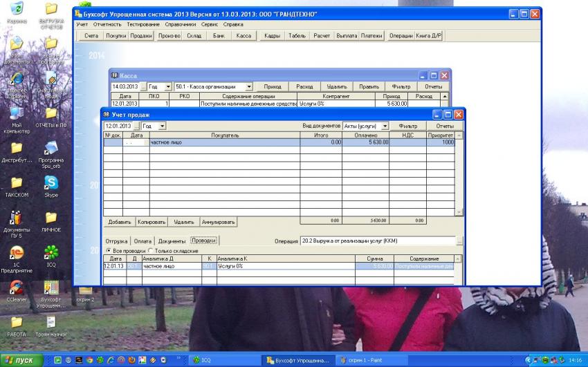Expand the Вид документов dropdown
The height and width of the screenshot is (367, 588).
385,126
